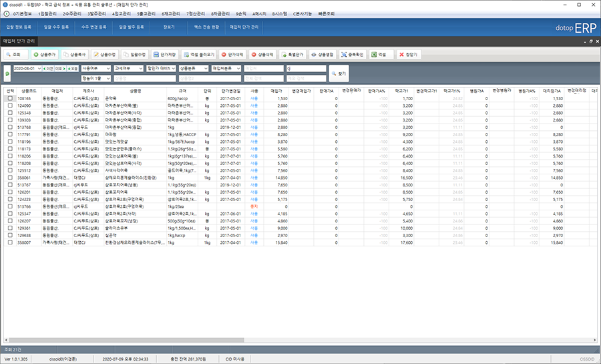
Task: Click the 장보기 shortcut button
Action: point(168,27)
